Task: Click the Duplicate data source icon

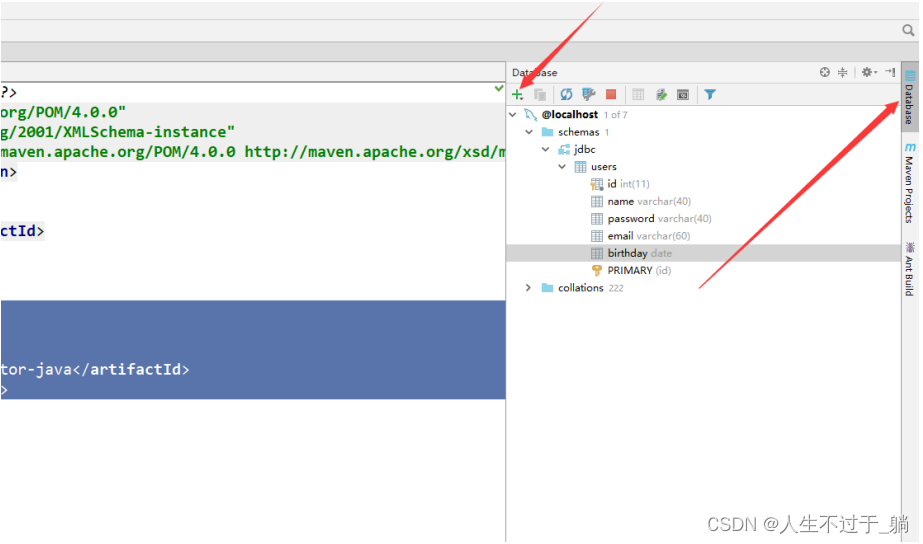Action: click(x=540, y=95)
